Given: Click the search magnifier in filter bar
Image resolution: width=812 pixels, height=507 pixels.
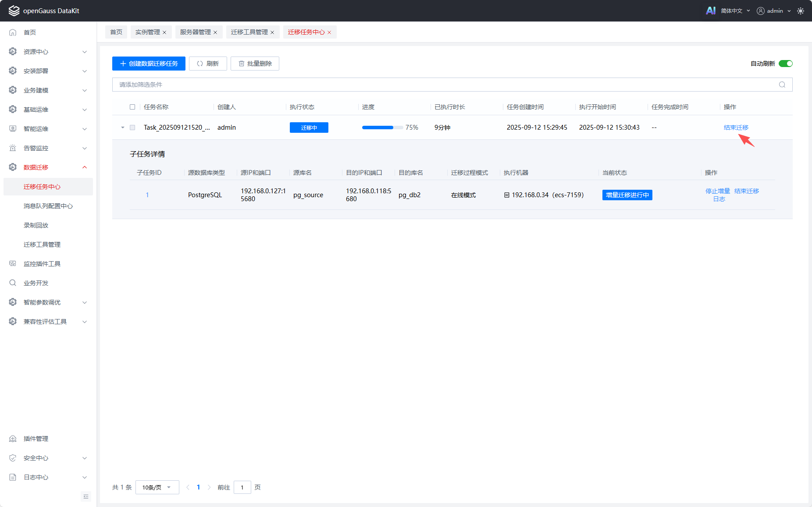Looking at the screenshot, I should (x=782, y=85).
